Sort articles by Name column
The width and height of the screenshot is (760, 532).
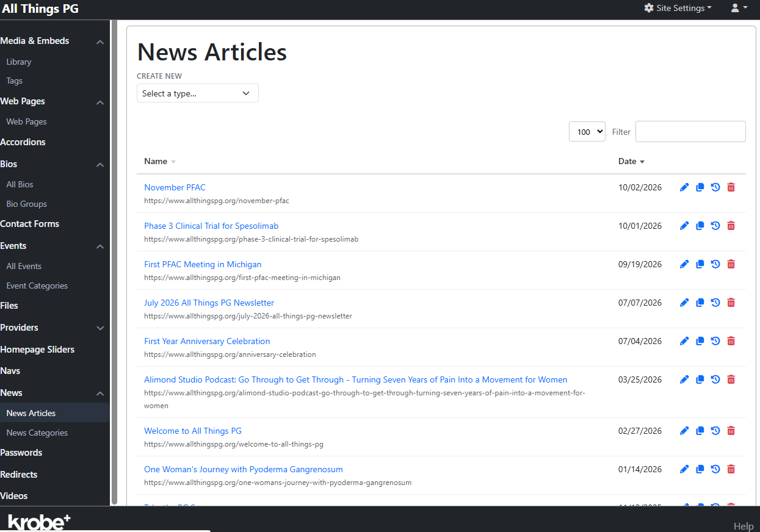(x=160, y=161)
